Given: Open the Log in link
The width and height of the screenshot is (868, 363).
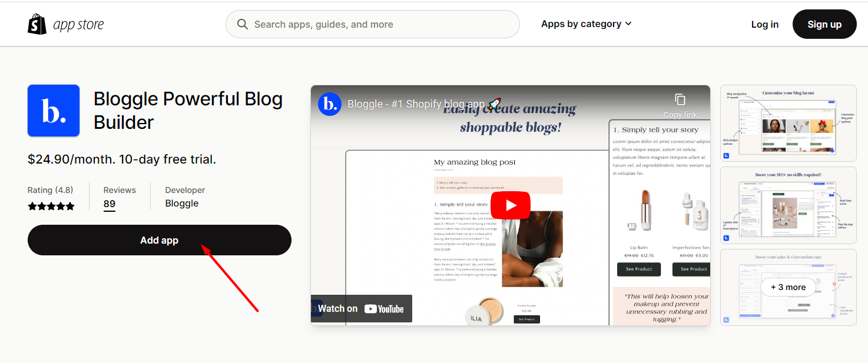Looking at the screenshot, I should point(764,24).
